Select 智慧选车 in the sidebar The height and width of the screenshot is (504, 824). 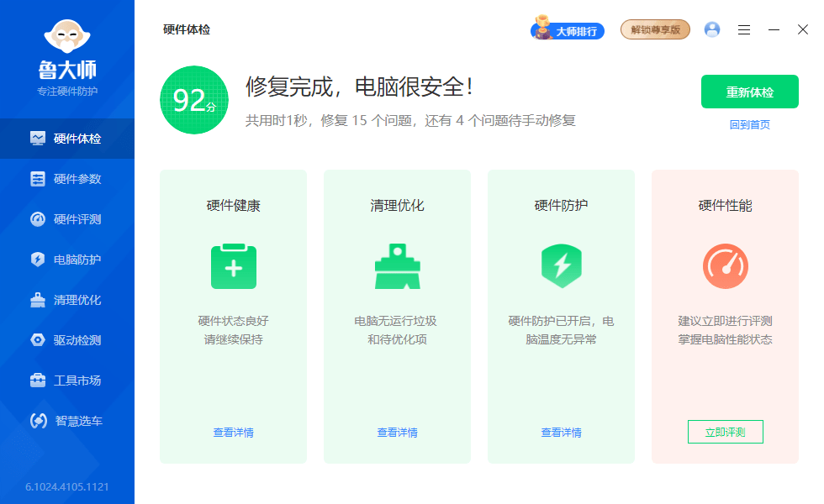(67, 421)
